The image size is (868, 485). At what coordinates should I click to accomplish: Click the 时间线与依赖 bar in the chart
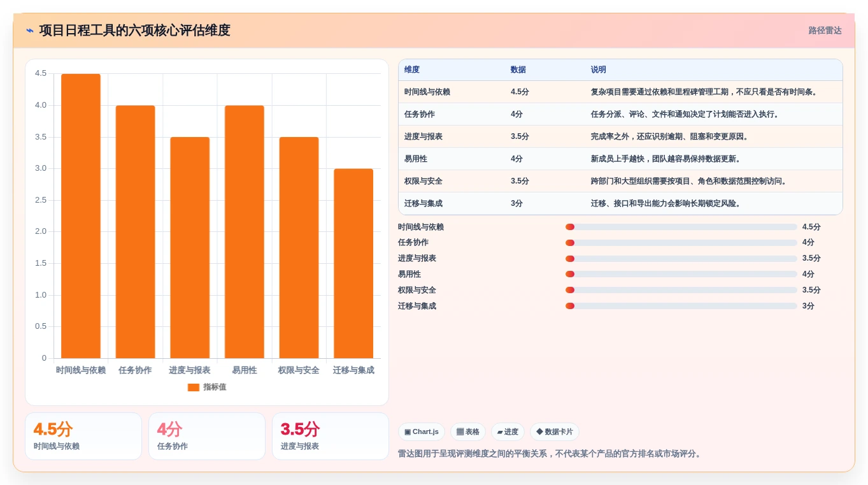click(x=81, y=216)
